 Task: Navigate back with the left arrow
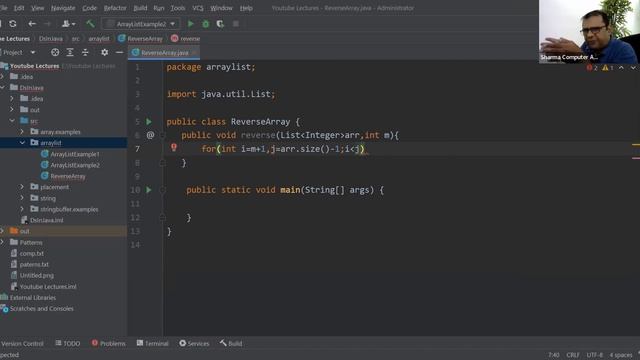[32, 24]
